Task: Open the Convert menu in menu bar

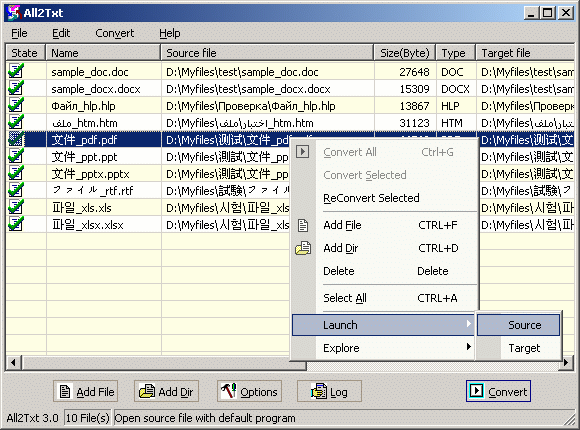Action: pyautogui.click(x=115, y=33)
